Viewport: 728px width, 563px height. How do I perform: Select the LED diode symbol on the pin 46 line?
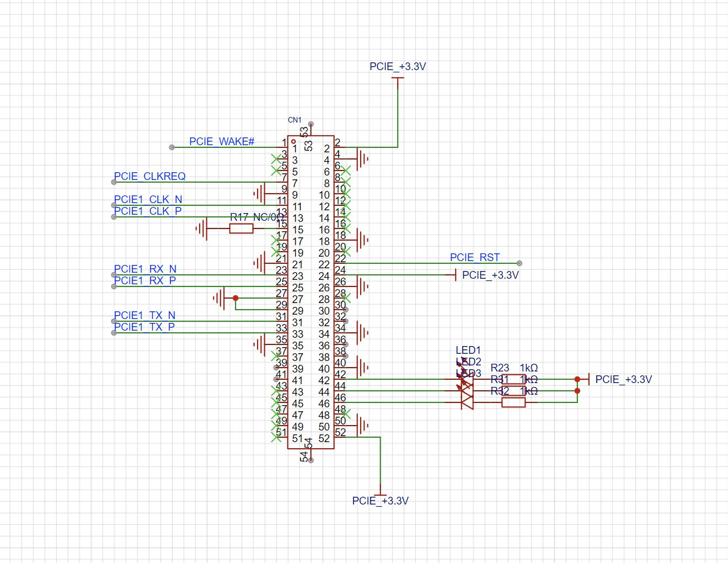tap(467, 402)
